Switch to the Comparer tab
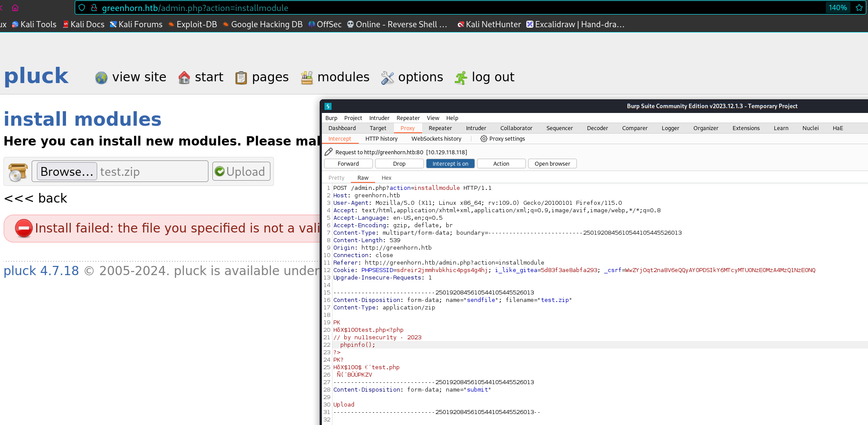Screen dimensions: 868x425 (x=635, y=128)
